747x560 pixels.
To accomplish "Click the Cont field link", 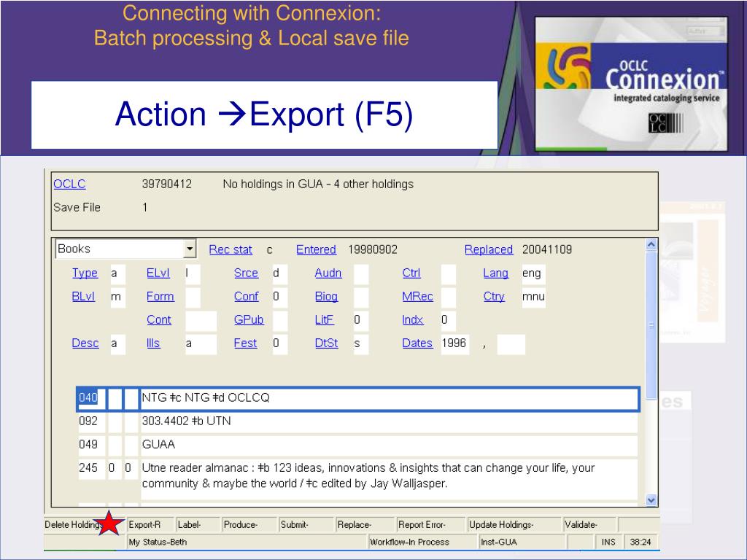I will point(158,319).
